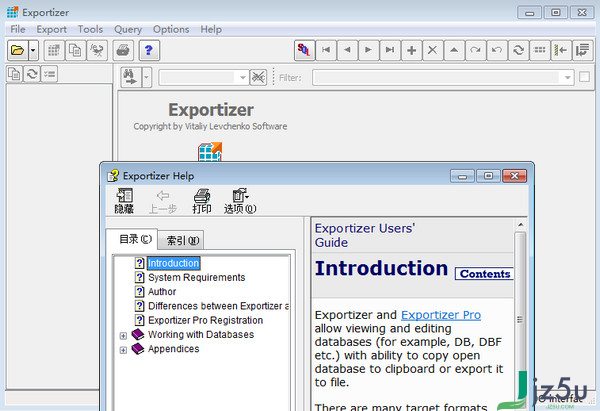Open the dropdown arrow beside Open folder

[x=33, y=50]
